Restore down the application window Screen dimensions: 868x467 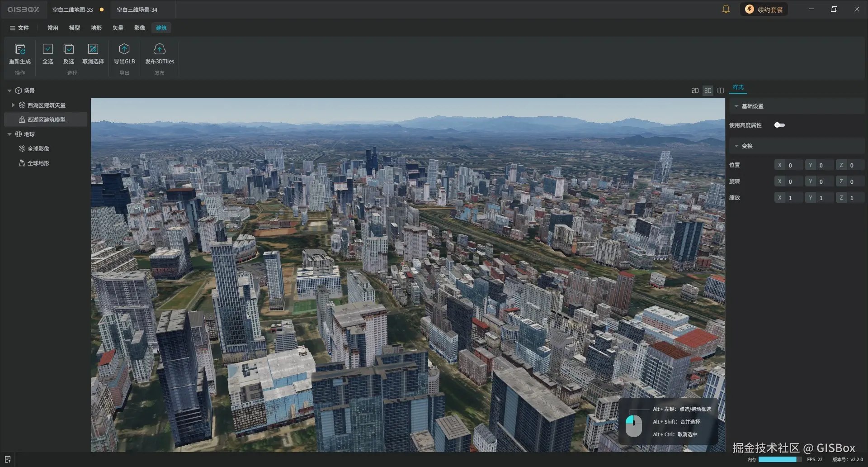click(x=834, y=9)
